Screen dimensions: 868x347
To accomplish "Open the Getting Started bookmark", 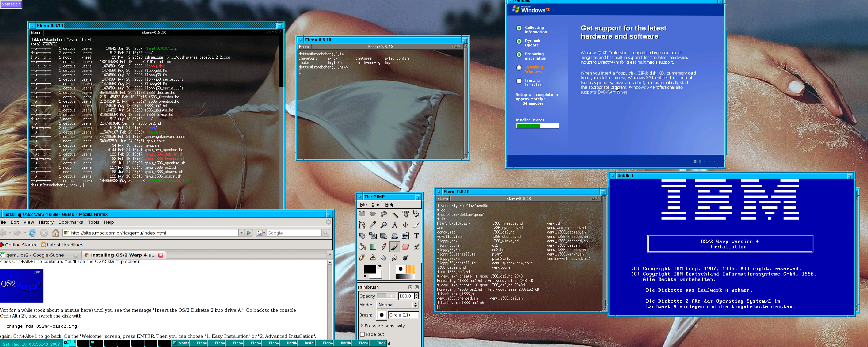I will coord(19,245).
